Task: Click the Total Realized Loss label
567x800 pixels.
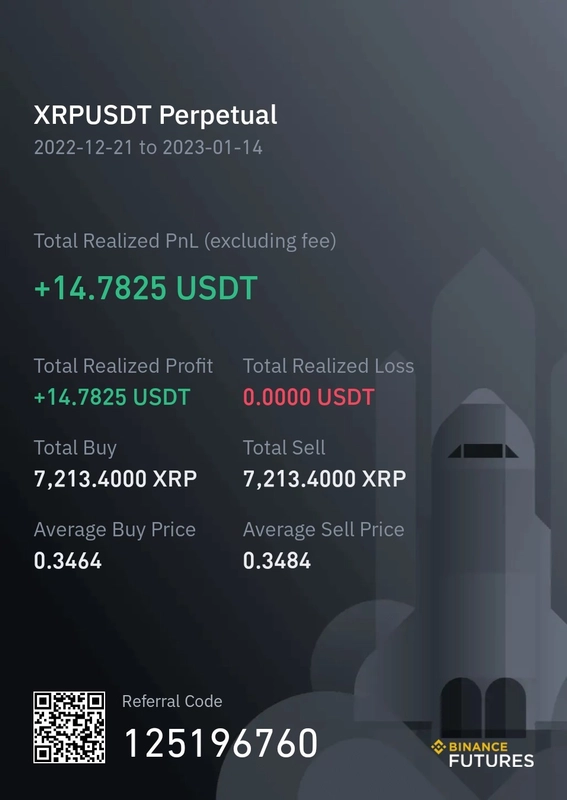Action: click(329, 366)
